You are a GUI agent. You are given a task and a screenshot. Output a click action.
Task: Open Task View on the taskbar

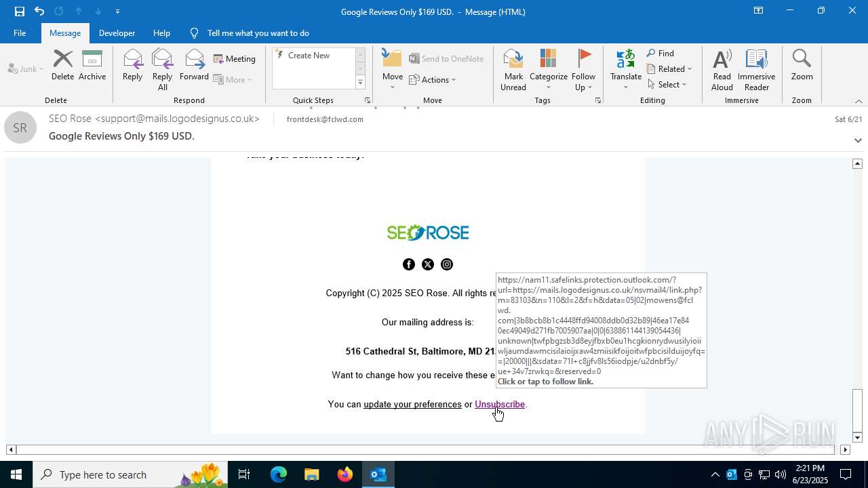tap(244, 474)
